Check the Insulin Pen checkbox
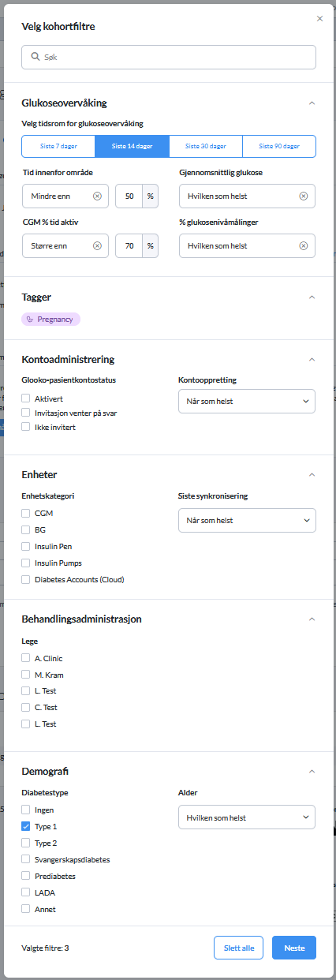 26,546
